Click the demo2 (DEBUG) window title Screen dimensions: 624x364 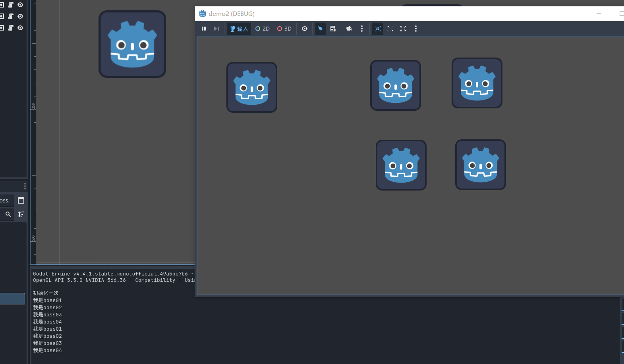(x=232, y=13)
